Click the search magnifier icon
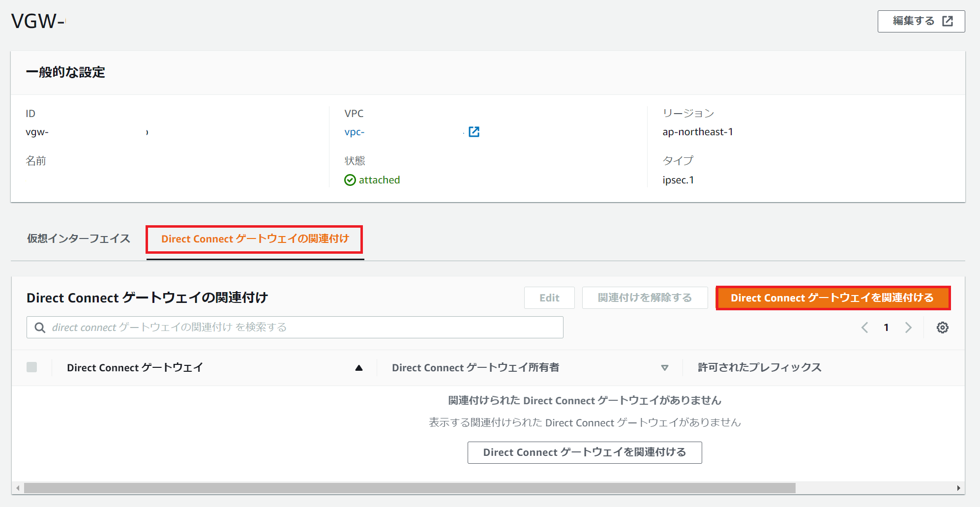Screen dimensions: 980x507 point(40,328)
